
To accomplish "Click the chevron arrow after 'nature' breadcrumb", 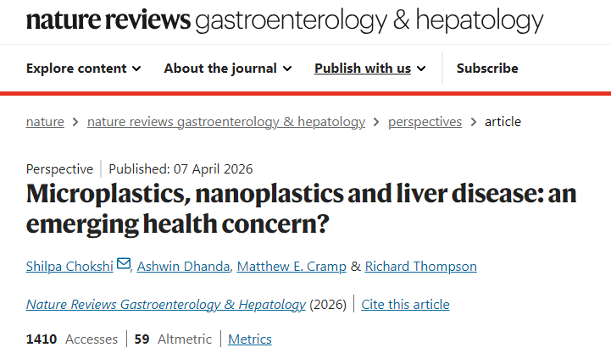I will [75, 122].
